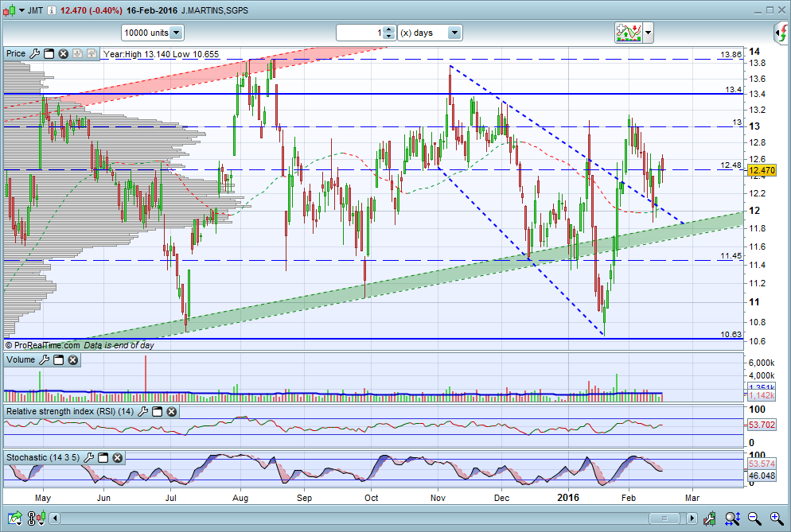Click the time period number input field
Viewport: 791px width, 532px height.
tap(360, 33)
